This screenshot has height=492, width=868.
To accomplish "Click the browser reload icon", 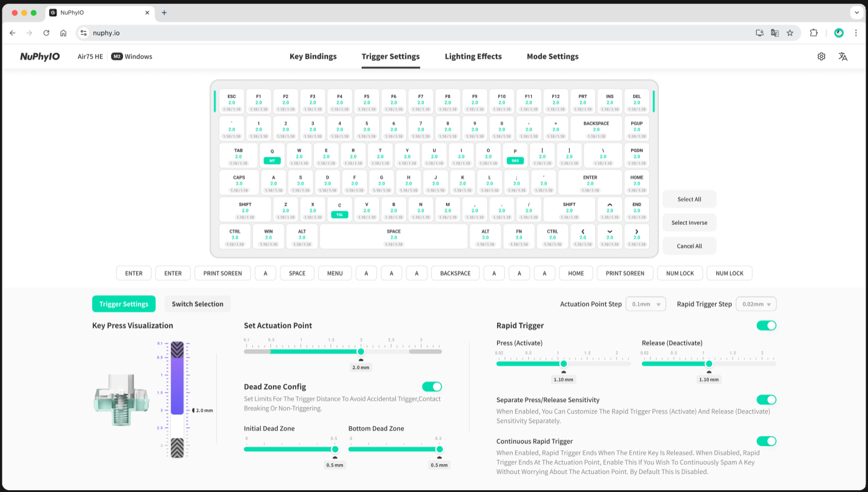I will 46,33.
